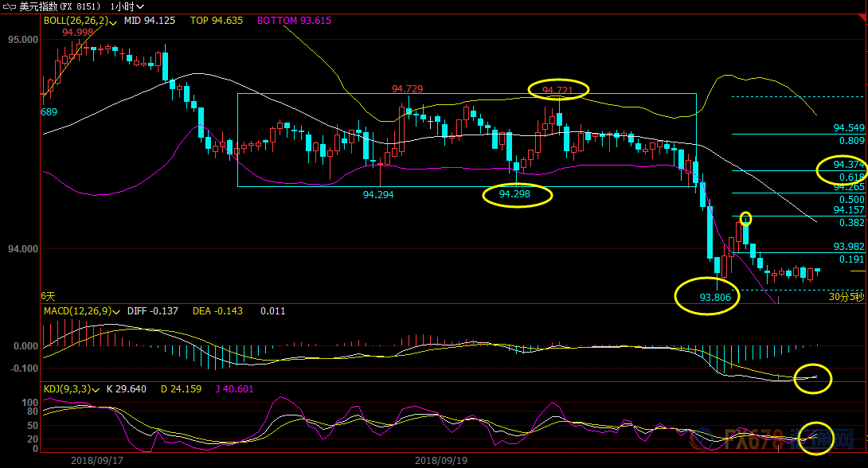Click the Fibonacci 93.982 level label
This screenshot has width=868, height=468.
click(x=849, y=247)
